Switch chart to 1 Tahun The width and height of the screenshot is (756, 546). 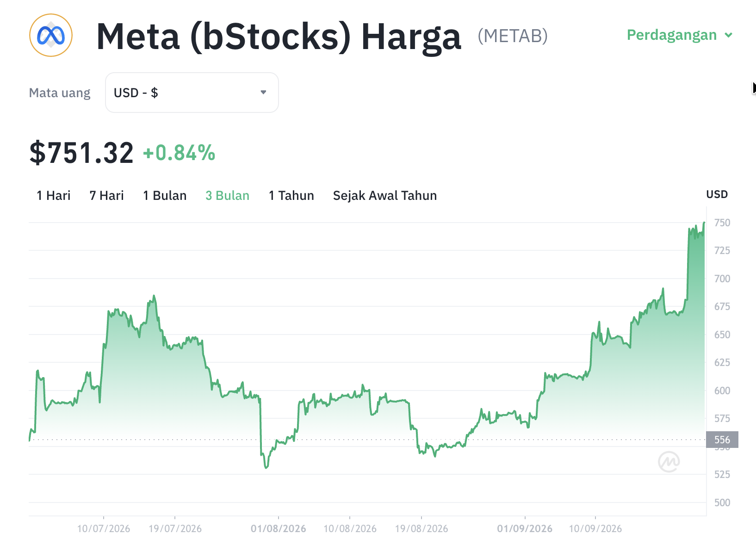(x=291, y=196)
